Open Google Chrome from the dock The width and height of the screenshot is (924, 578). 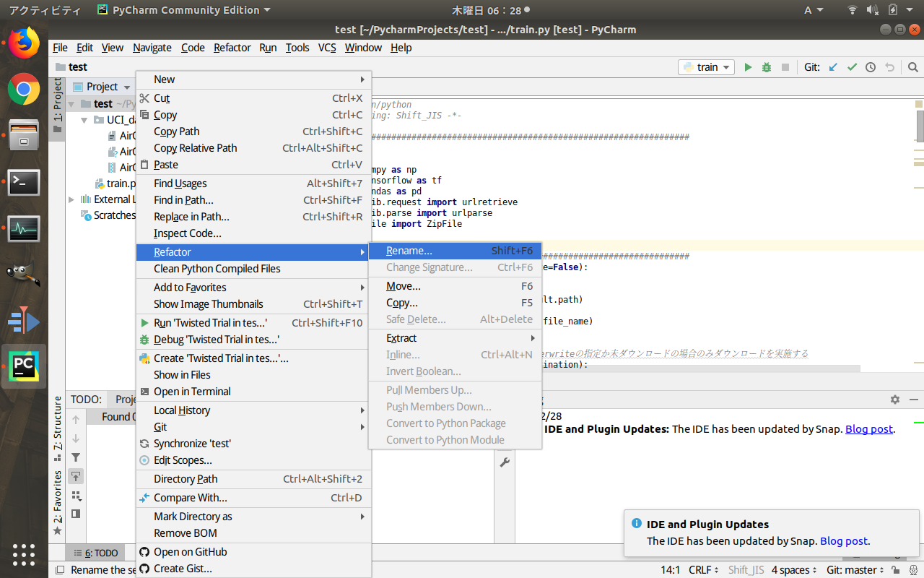[24, 90]
